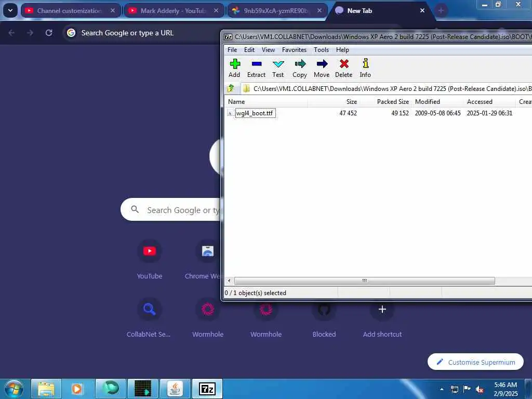Open the Windows Start menu
Image resolution: width=532 pixels, height=399 pixels.
pyautogui.click(x=14, y=389)
